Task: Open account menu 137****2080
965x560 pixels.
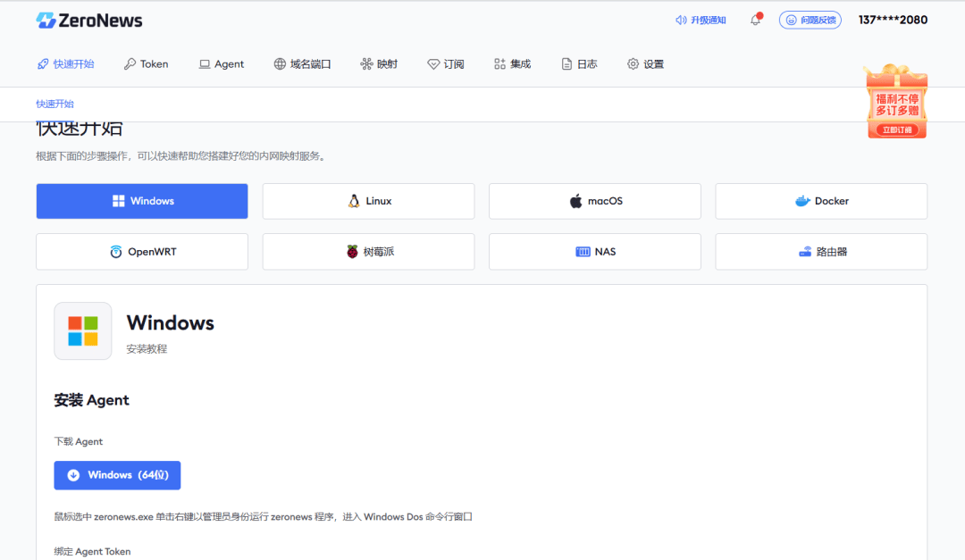Action: pyautogui.click(x=893, y=20)
